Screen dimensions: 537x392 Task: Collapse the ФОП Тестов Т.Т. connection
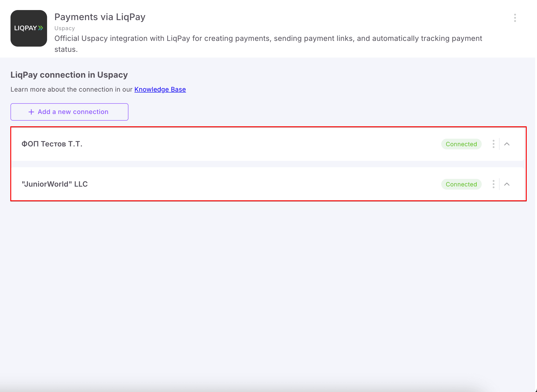[x=507, y=144]
